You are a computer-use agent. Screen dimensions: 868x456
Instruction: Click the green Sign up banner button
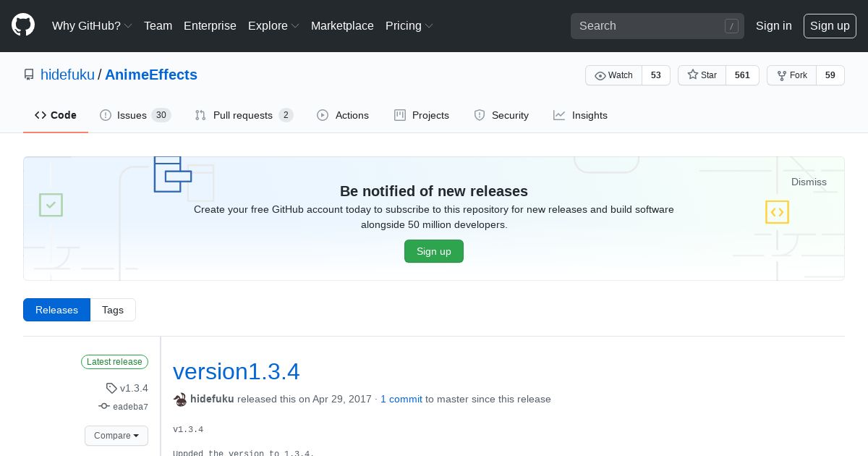click(434, 251)
